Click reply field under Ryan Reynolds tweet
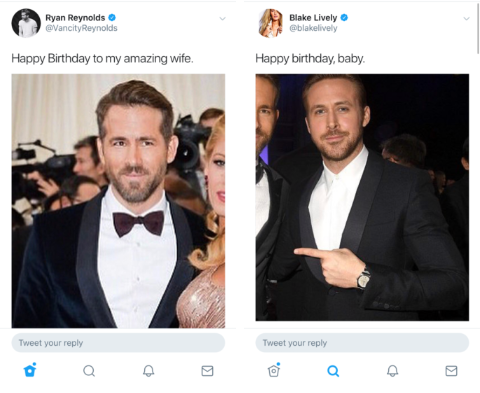 (118, 343)
